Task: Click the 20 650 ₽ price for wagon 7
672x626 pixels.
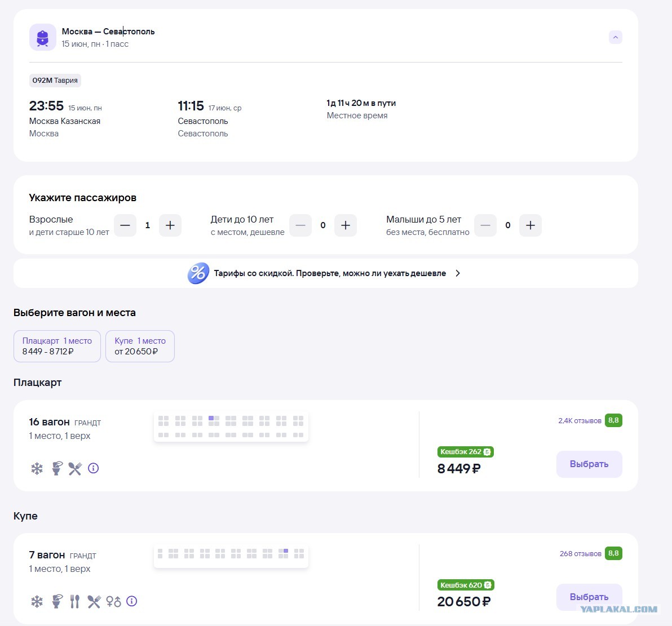Action: (464, 602)
